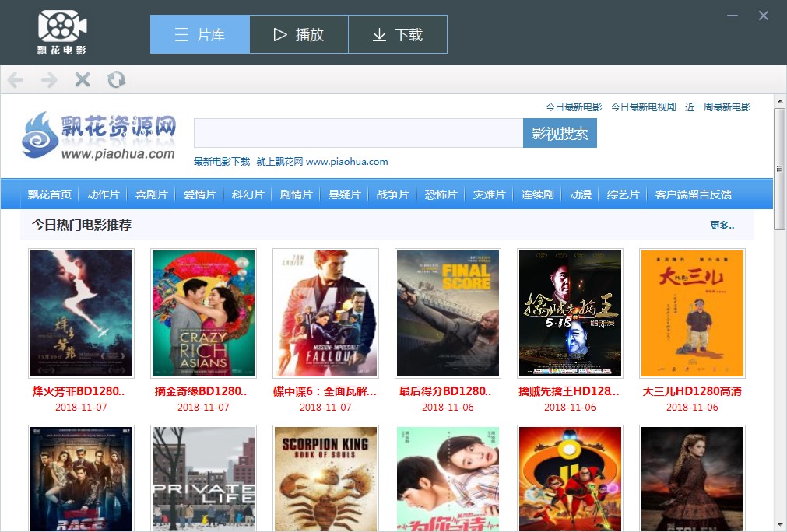Switch to the 下载 tab

coord(398,34)
